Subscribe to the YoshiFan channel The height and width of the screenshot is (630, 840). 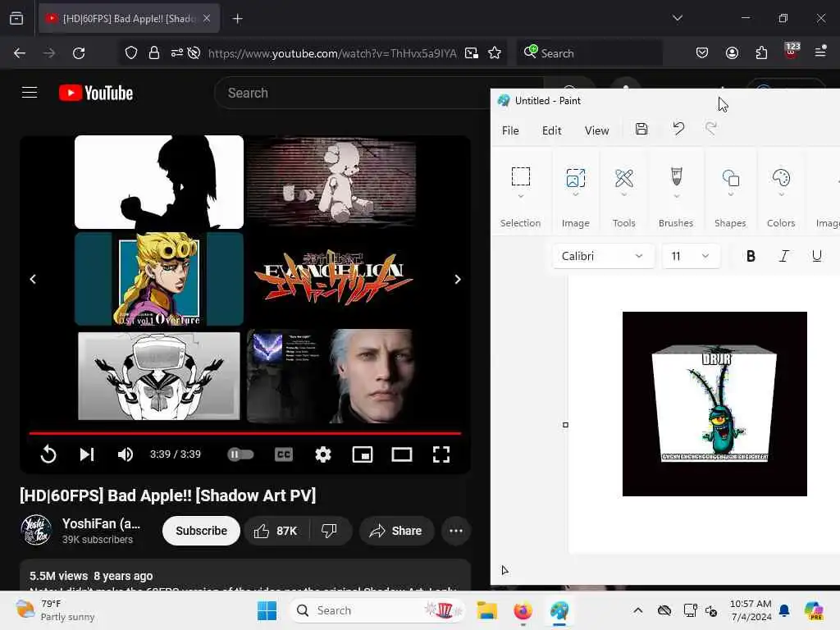202,531
